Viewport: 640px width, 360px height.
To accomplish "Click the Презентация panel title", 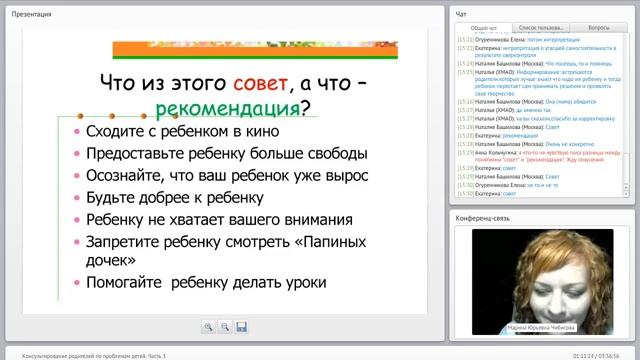I will (31, 14).
